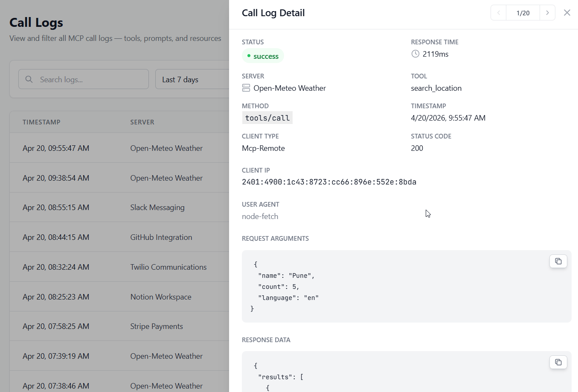The height and width of the screenshot is (392, 578).
Task: Open the Slack Messaging log row
Action: tap(119, 208)
